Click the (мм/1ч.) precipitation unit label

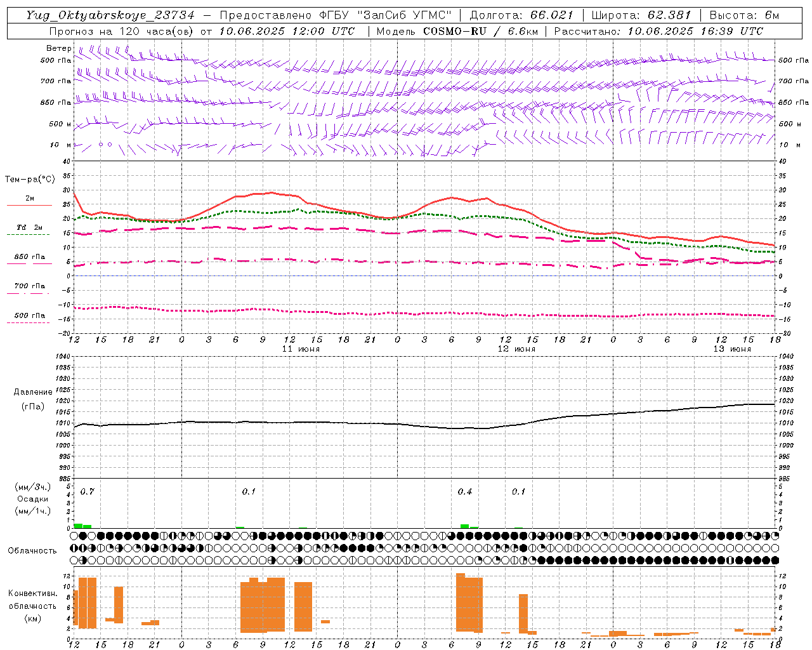33,511
